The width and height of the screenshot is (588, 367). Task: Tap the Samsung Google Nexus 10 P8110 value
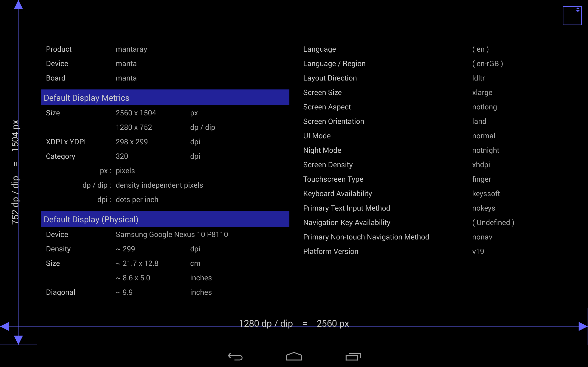172,234
